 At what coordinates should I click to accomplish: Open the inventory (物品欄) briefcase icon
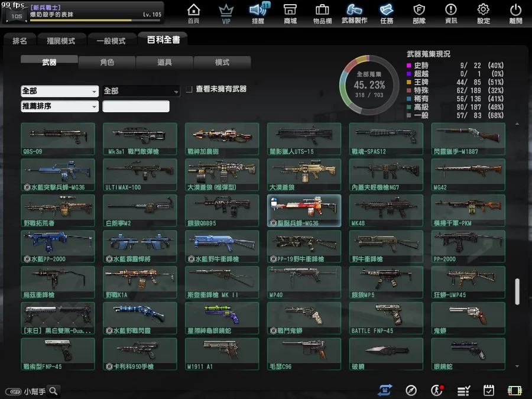[x=322, y=14]
